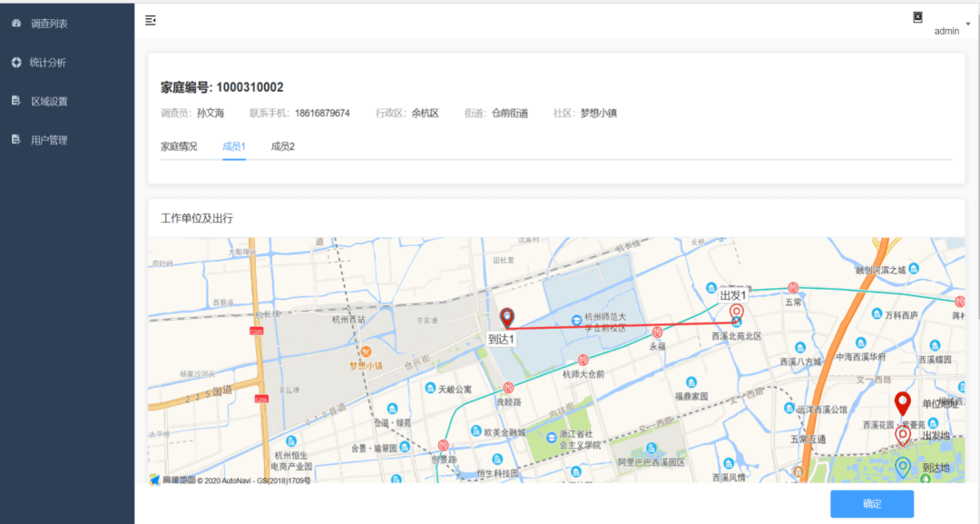The height and width of the screenshot is (524, 980).
Task: Click the 高德地图 logo on the map
Action: (172, 480)
